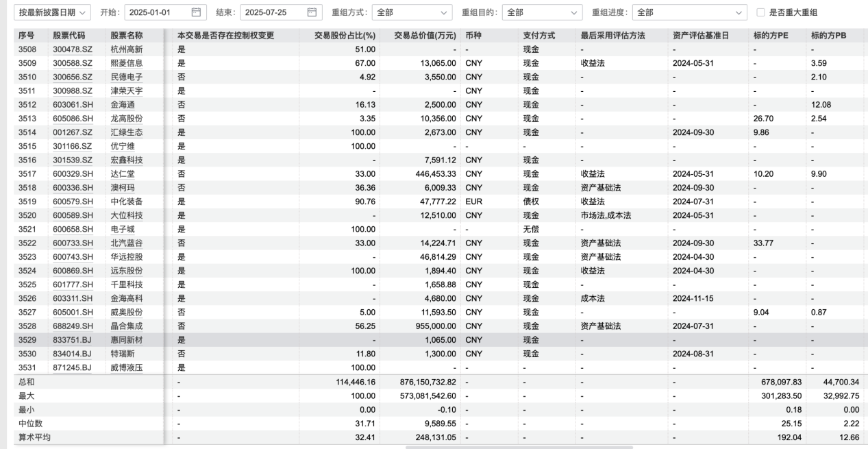Open the calendar icon in the 开始 date field
868x449 pixels.
[197, 12]
